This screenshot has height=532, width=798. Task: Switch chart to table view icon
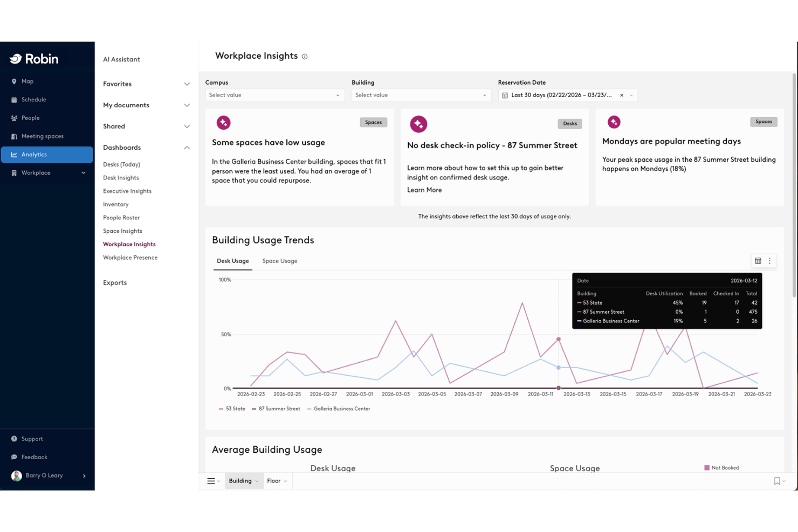(x=758, y=261)
